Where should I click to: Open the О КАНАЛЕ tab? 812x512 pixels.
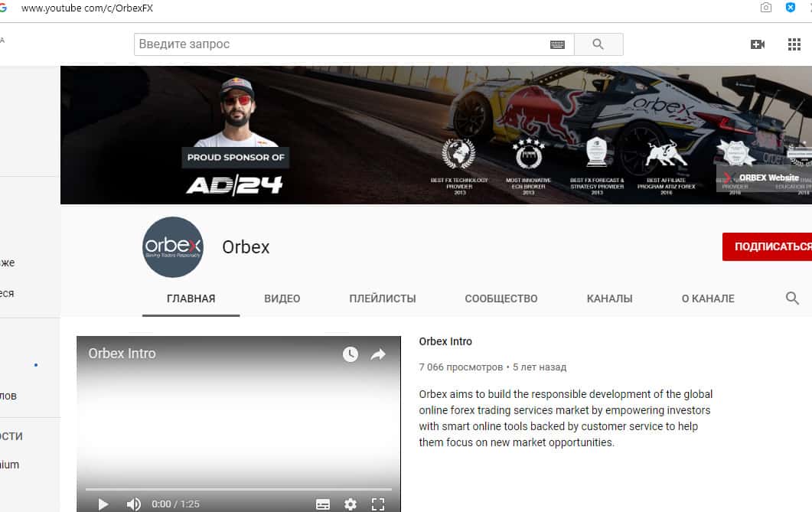pos(708,298)
